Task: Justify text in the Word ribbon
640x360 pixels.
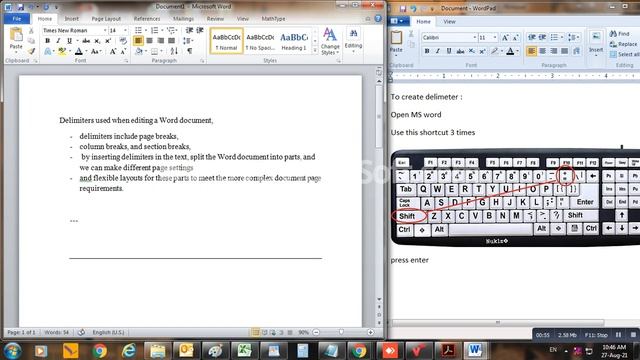Action: [x=171, y=41]
